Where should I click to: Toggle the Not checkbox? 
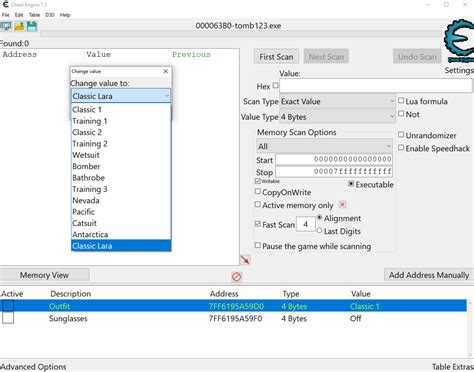click(401, 114)
